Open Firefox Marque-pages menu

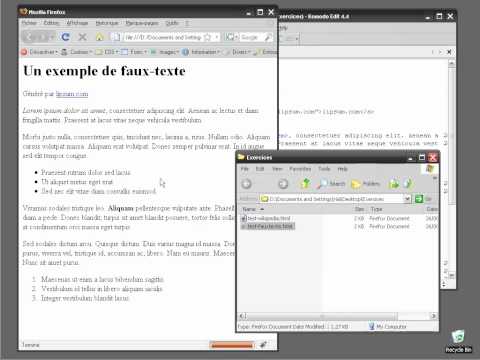click(x=142, y=23)
